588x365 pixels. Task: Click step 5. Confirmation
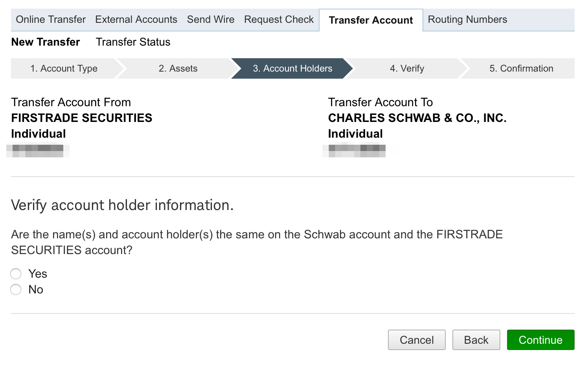pos(521,68)
